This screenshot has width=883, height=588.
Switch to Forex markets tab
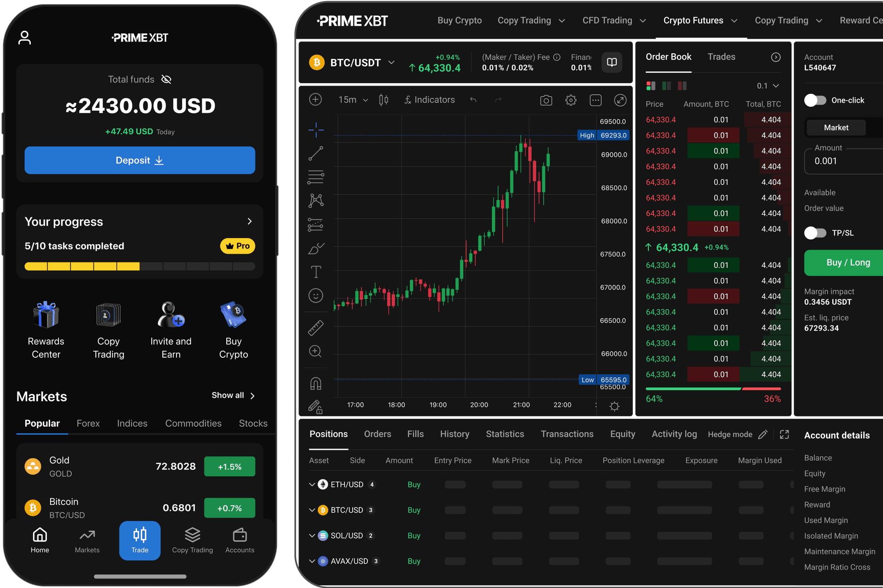tap(88, 423)
